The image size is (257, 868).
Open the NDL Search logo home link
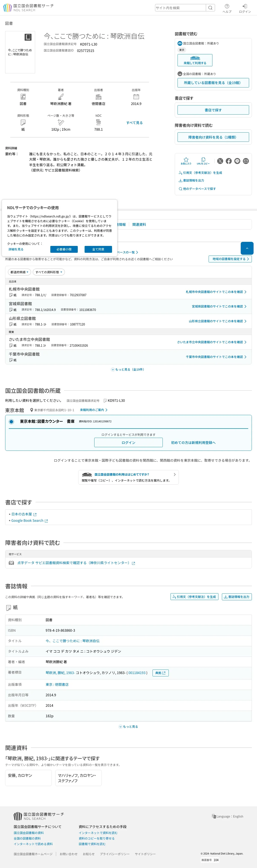pyautogui.click(x=28, y=8)
